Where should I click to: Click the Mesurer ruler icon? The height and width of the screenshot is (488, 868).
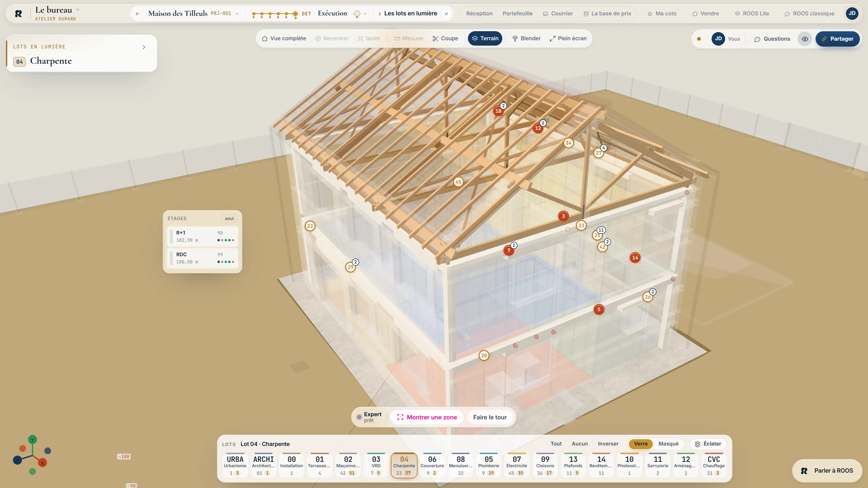[397, 39]
